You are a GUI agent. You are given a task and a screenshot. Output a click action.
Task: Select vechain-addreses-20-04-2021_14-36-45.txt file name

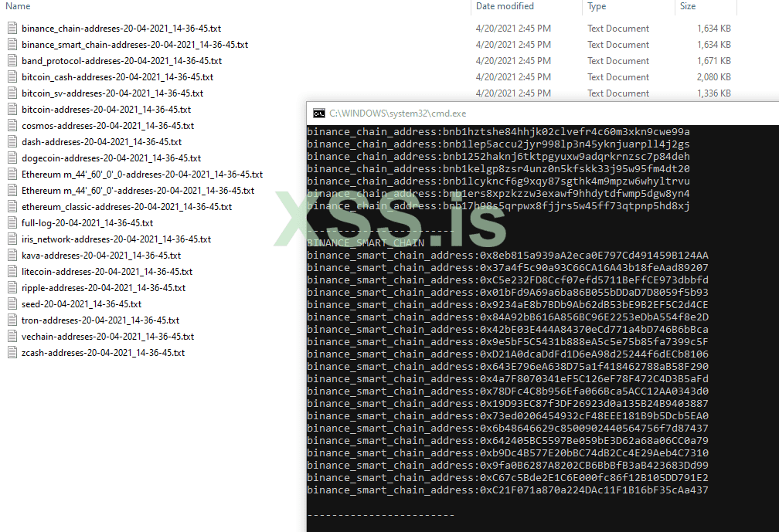108,337
